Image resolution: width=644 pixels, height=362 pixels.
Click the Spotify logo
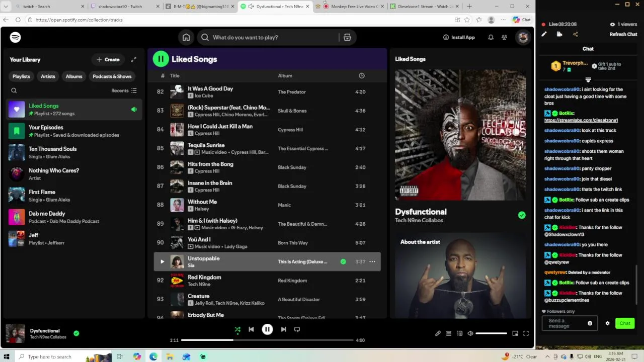coord(16,37)
